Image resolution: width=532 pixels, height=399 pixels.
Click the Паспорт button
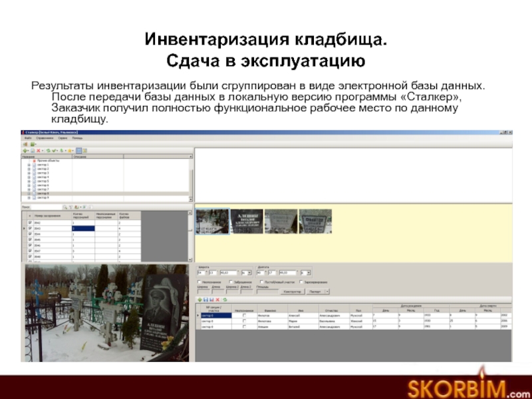pos(316,292)
